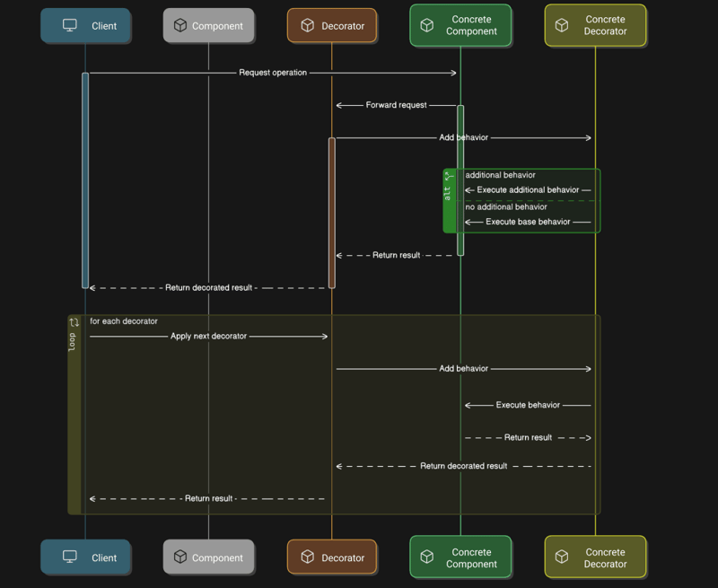Screen dimensions: 718x588
Task: Click the monitor icon in bottom Client box
Action: tap(70, 557)
